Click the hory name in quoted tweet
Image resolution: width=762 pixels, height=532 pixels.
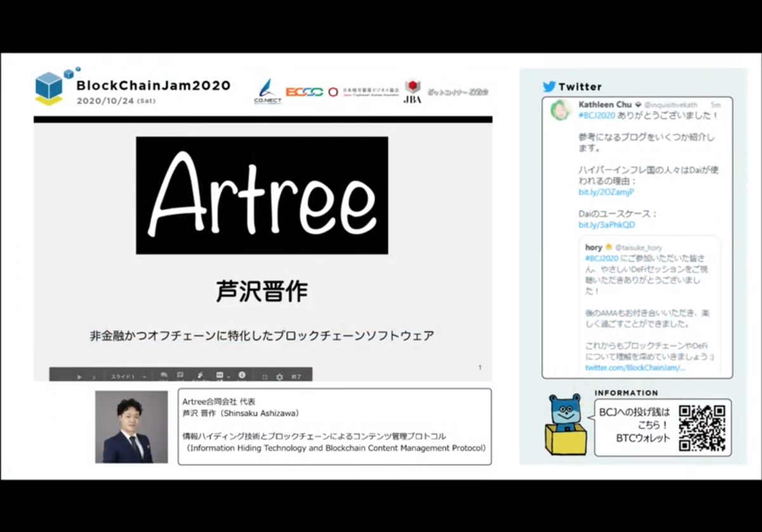pos(593,248)
